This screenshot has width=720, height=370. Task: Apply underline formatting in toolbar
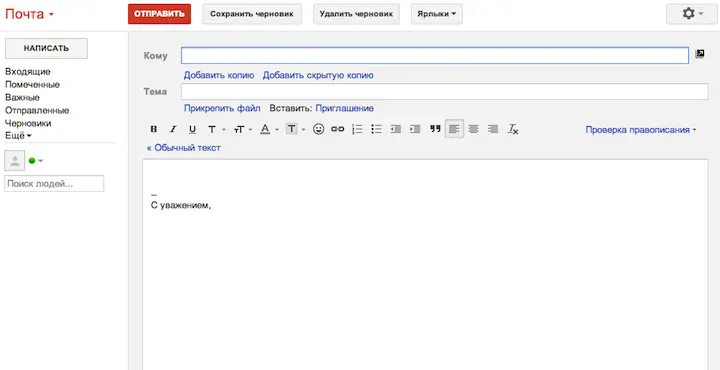pyautogui.click(x=192, y=129)
